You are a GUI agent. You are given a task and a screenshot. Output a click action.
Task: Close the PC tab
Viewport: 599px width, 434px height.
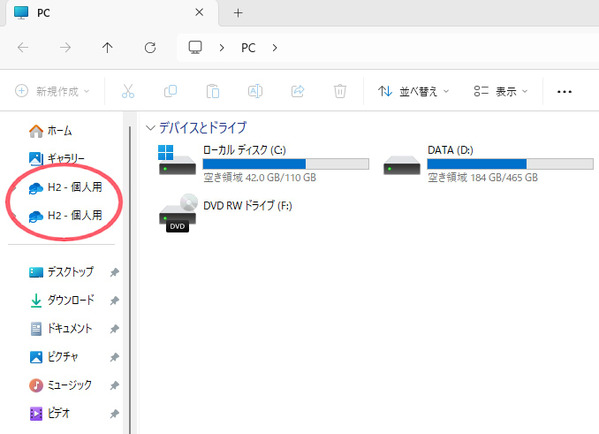pos(199,12)
